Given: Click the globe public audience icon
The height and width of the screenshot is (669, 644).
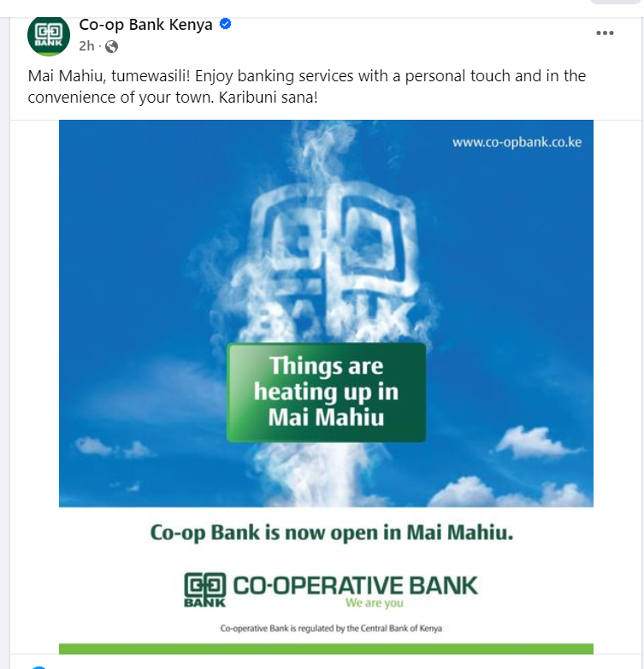Looking at the screenshot, I should [x=111, y=46].
